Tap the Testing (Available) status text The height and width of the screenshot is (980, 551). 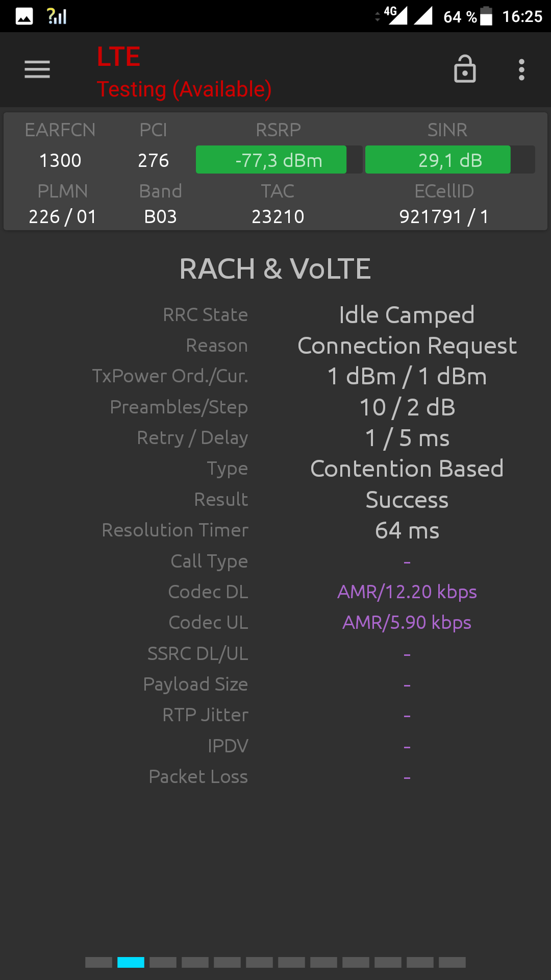(184, 89)
